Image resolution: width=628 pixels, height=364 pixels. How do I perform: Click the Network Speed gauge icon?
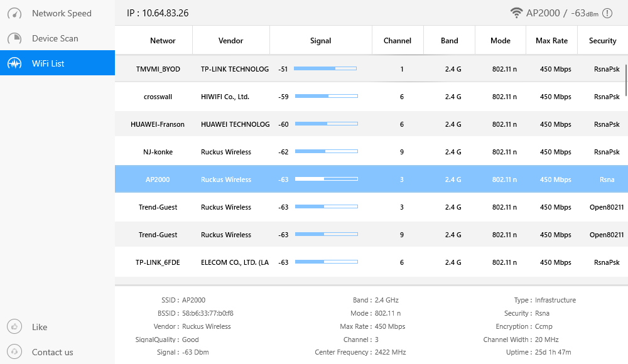click(x=14, y=13)
